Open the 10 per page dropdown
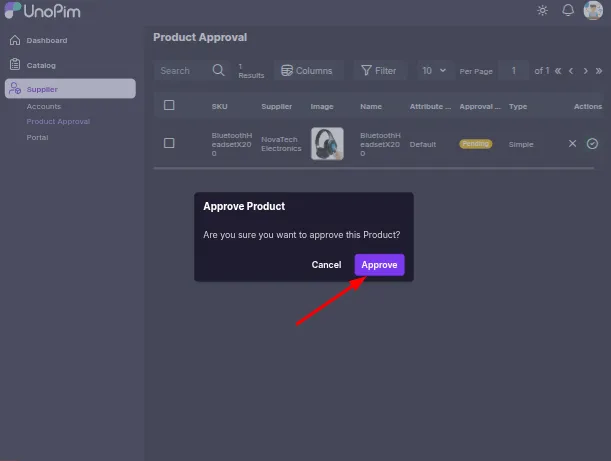The image size is (611, 461). point(435,71)
